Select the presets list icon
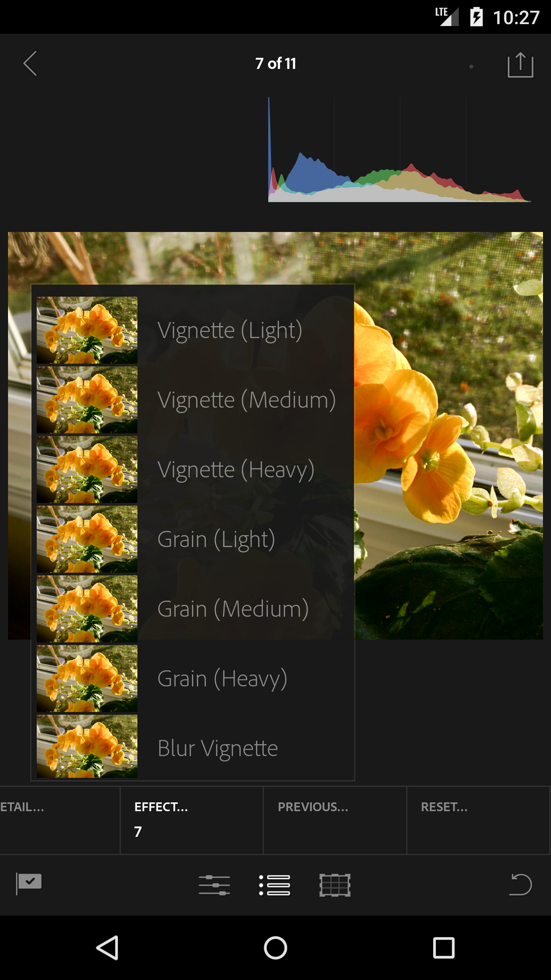The height and width of the screenshot is (980, 551). (274, 885)
